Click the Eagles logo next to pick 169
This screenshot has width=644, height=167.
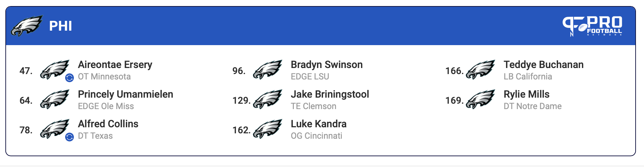click(480, 99)
